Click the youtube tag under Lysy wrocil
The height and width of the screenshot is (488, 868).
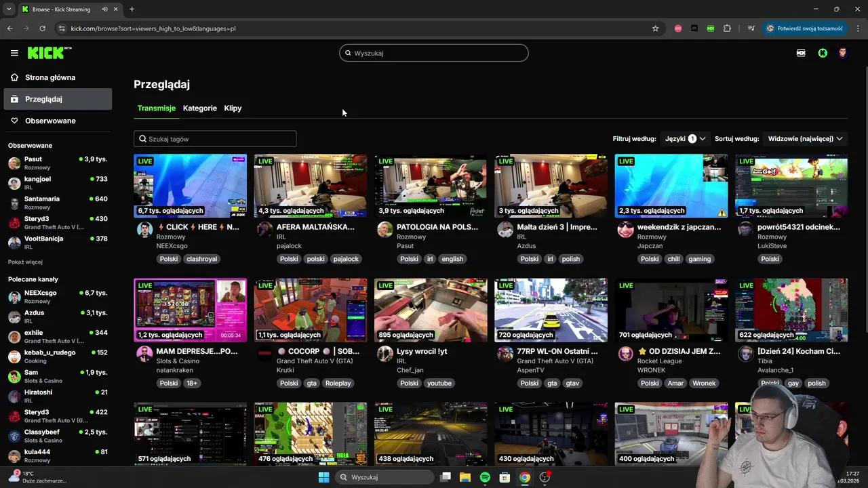click(x=439, y=383)
